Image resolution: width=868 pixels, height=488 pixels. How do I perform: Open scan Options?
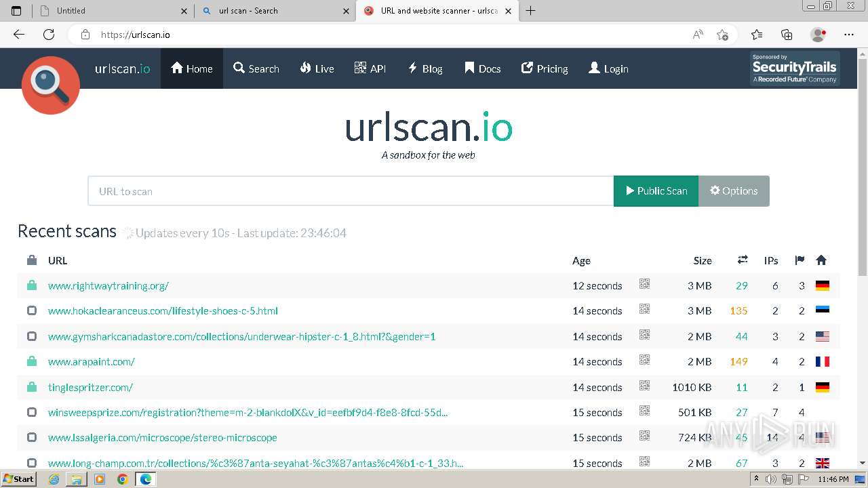click(x=734, y=191)
